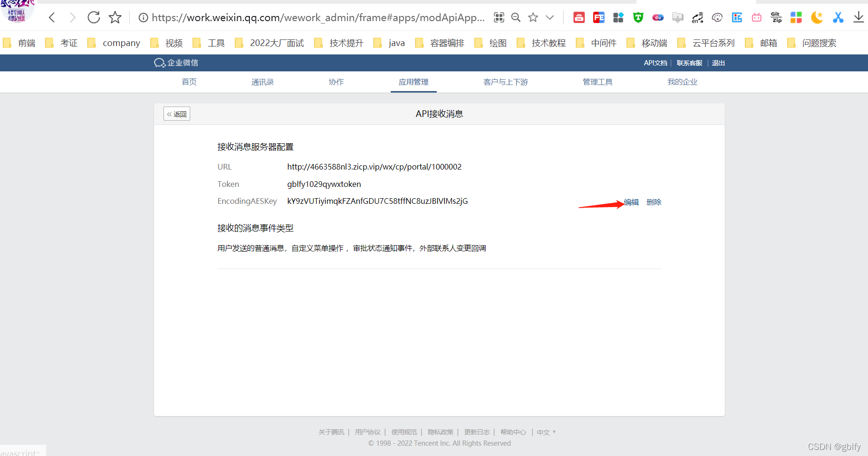Image resolution: width=868 pixels, height=456 pixels.
Task: Click 编辑 to edit server config
Action: point(631,202)
